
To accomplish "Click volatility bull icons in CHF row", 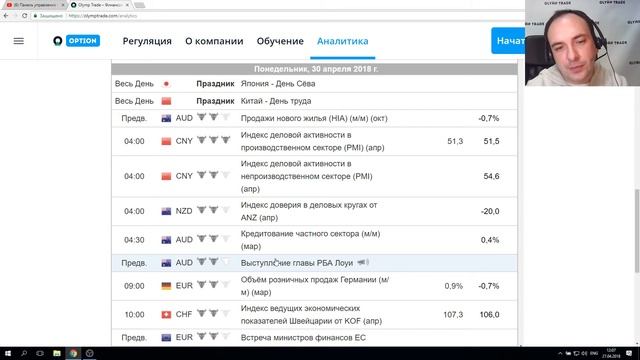I will tap(213, 313).
